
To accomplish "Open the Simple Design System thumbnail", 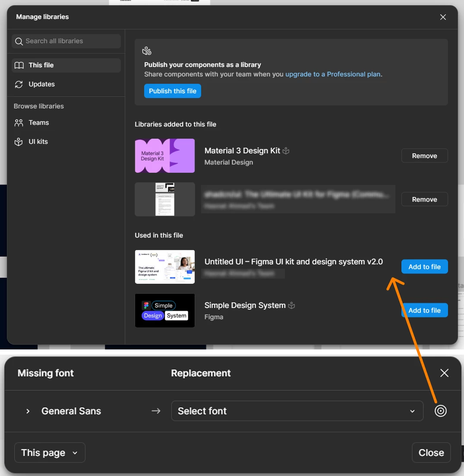I will [165, 310].
